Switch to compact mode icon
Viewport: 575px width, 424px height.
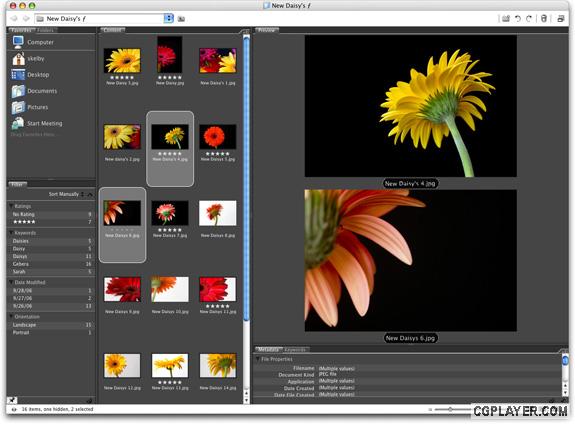(x=561, y=18)
